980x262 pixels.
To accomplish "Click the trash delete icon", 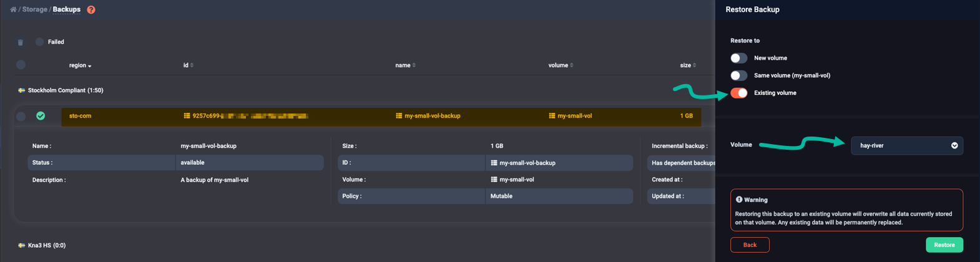I will pos(21,42).
